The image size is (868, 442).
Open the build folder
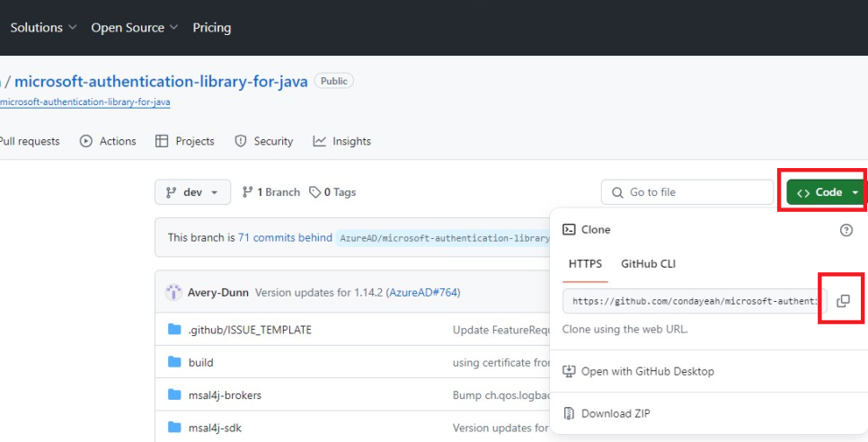coord(201,362)
